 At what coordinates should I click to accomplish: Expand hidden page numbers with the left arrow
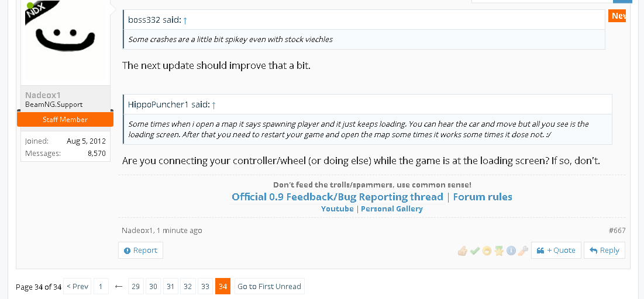pyautogui.click(x=119, y=286)
